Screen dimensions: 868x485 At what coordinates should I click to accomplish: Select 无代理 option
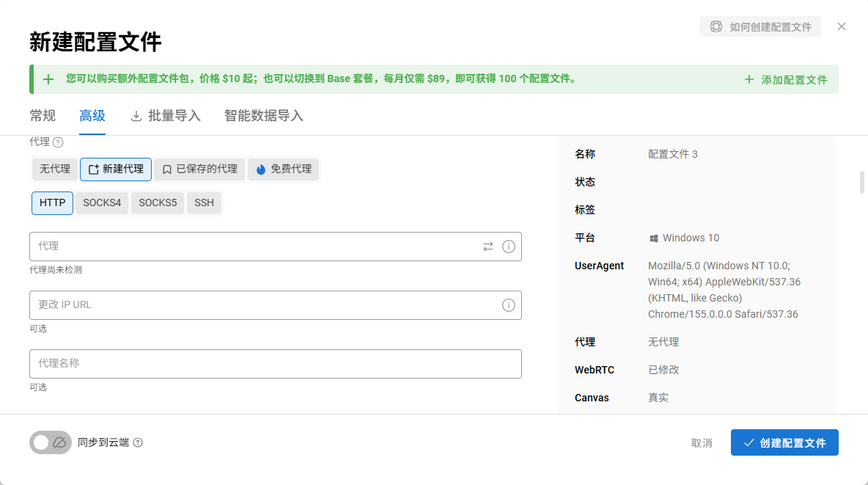[55, 169]
